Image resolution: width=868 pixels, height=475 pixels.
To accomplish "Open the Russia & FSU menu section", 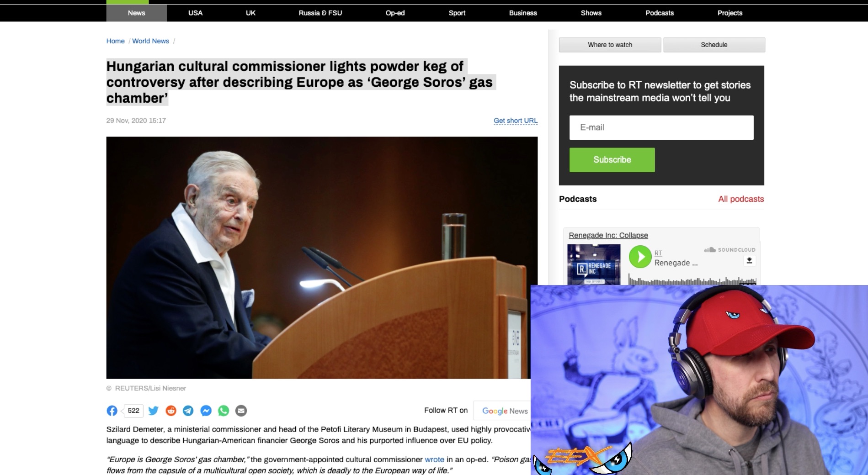I will coord(320,13).
